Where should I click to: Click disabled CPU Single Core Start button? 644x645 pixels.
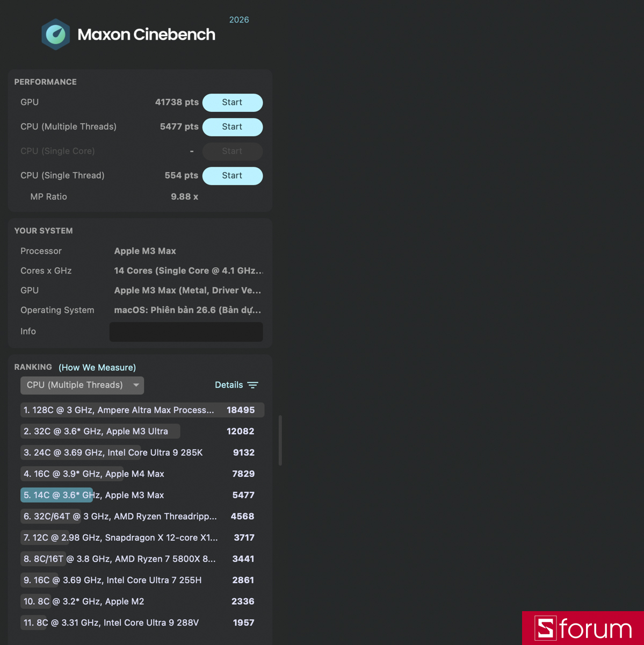pos(233,152)
